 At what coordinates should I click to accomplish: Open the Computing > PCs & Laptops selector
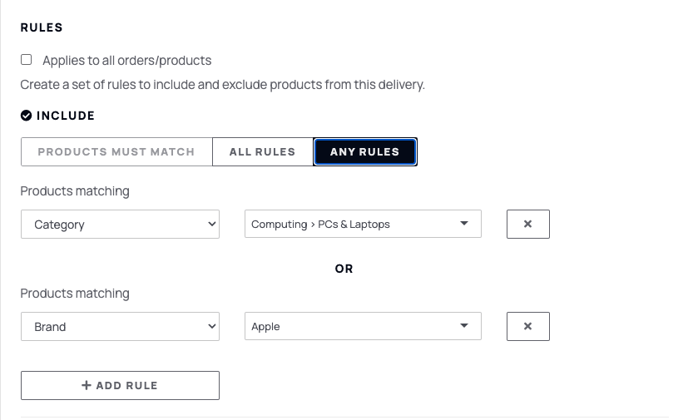tap(363, 224)
